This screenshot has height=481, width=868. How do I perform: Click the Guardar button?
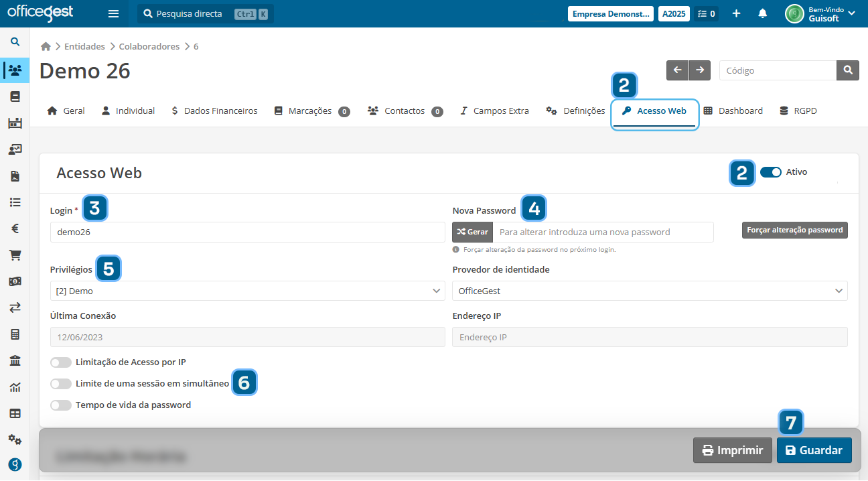pyautogui.click(x=814, y=450)
